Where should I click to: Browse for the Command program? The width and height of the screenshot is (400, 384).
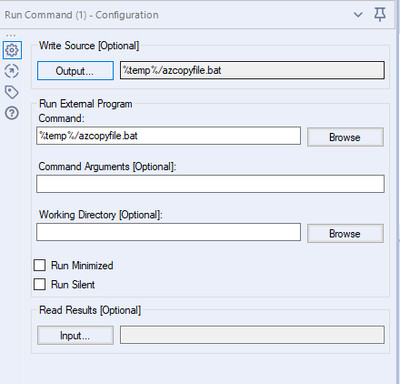[345, 137]
